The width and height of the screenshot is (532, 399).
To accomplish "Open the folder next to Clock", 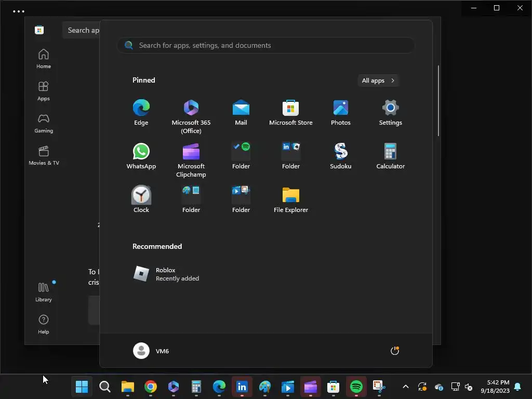I will coord(191,199).
